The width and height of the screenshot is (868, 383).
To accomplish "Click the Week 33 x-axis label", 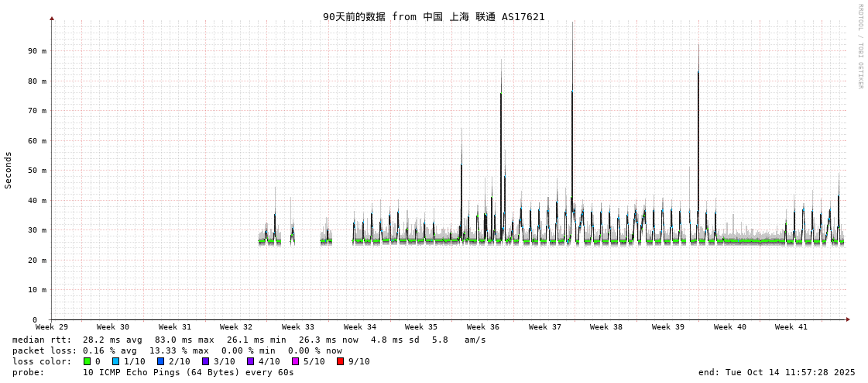I will (x=298, y=327).
